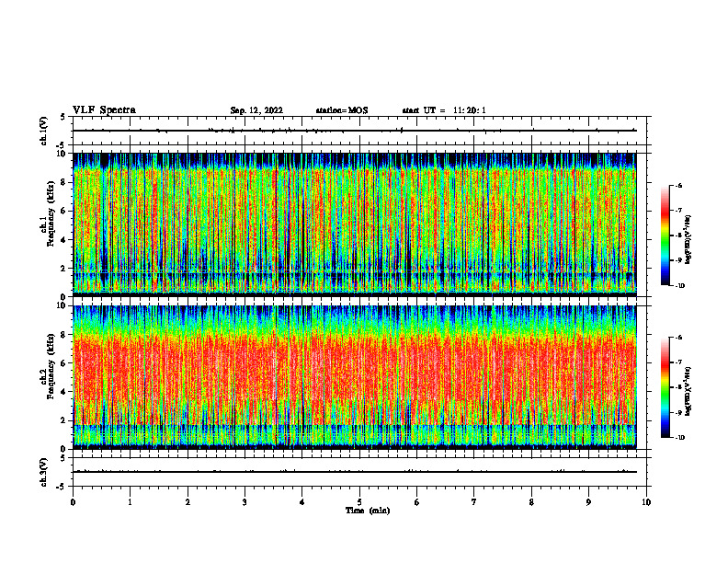Click the "-10" label on ch.2 color scale
The width and height of the screenshot is (728, 563).
tap(679, 438)
